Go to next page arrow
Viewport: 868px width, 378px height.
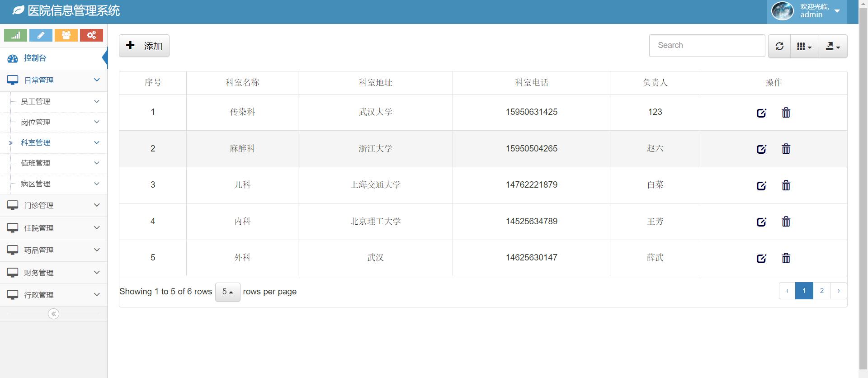coord(839,291)
